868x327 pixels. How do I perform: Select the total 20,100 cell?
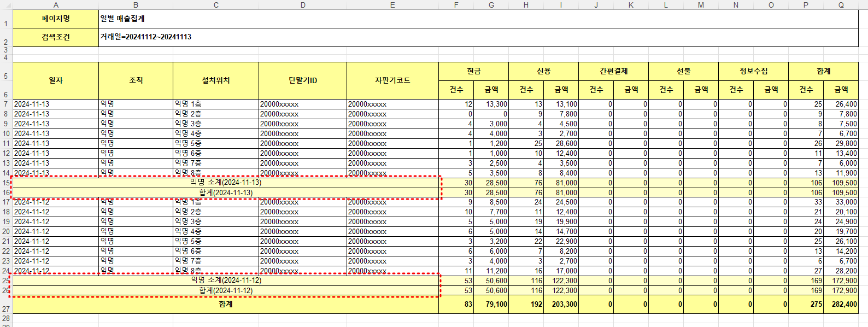pos(841,212)
